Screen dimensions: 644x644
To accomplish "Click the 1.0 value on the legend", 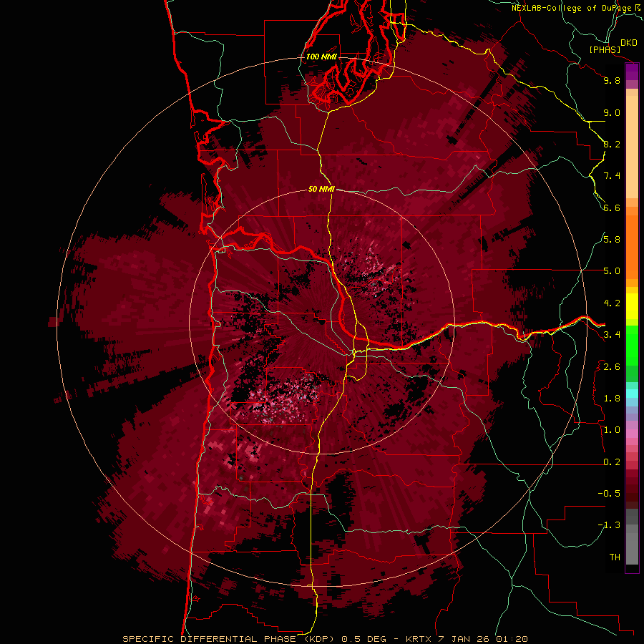I will coord(612,431).
